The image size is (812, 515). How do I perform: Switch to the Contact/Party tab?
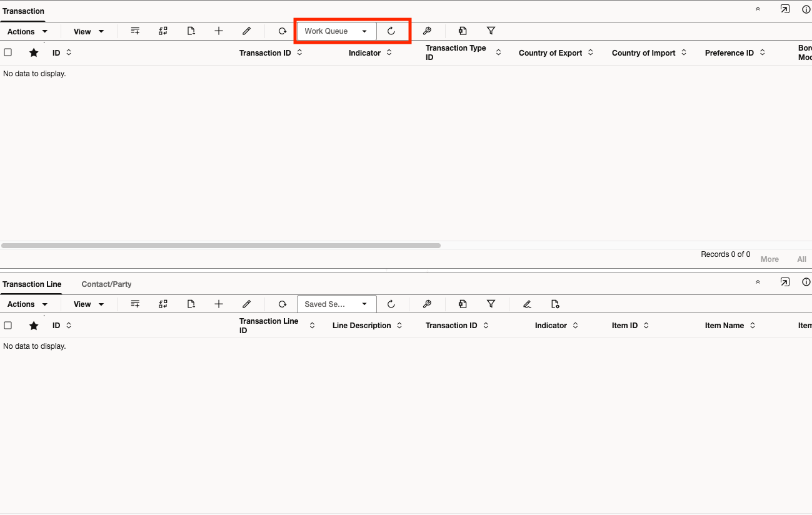click(x=106, y=284)
